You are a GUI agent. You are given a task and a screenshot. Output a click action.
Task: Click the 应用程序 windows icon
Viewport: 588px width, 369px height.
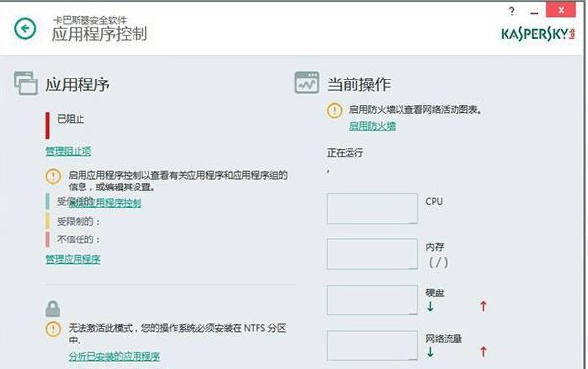tap(26, 82)
